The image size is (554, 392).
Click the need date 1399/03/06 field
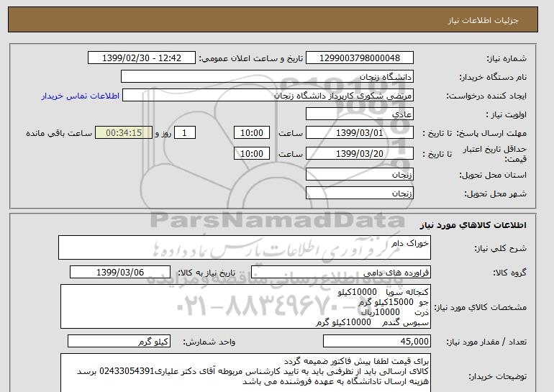[x=120, y=273]
